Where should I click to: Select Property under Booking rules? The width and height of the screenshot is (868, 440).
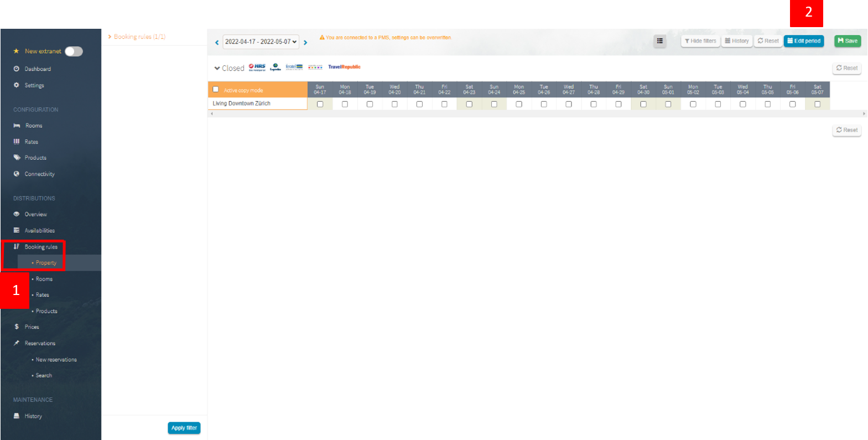(x=46, y=263)
